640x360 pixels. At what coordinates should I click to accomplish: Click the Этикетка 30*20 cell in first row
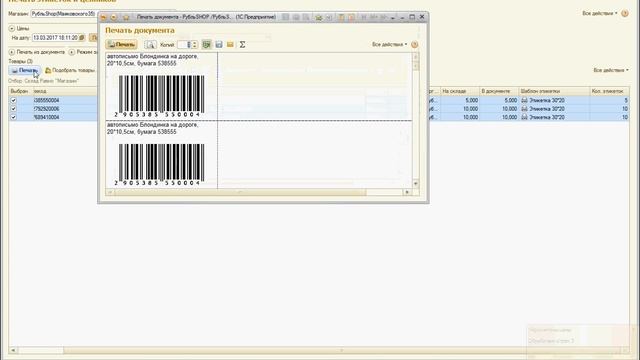tap(554, 100)
